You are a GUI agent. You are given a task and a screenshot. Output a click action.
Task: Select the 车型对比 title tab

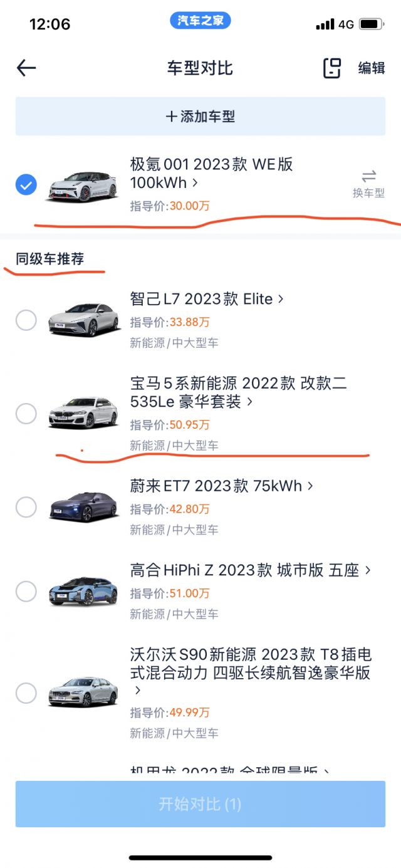click(x=200, y=69)
